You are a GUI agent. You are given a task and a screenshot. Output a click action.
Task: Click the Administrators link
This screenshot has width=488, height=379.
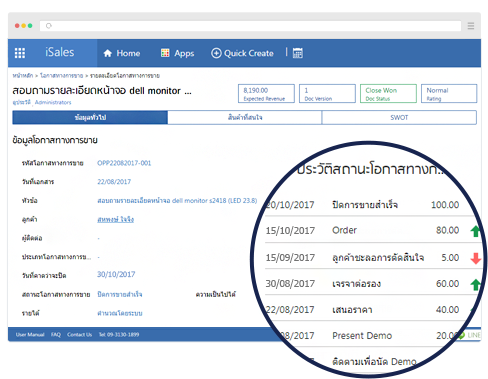coord(53,102)
